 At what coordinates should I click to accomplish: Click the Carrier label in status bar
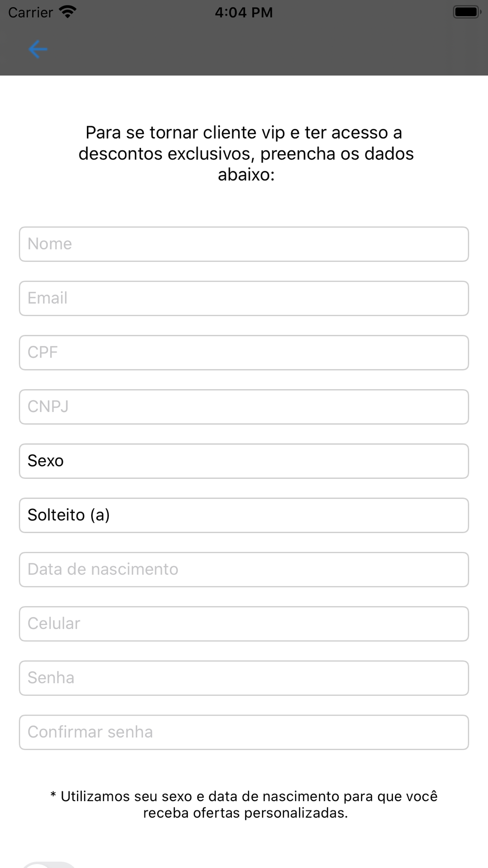tap(30, 12)
